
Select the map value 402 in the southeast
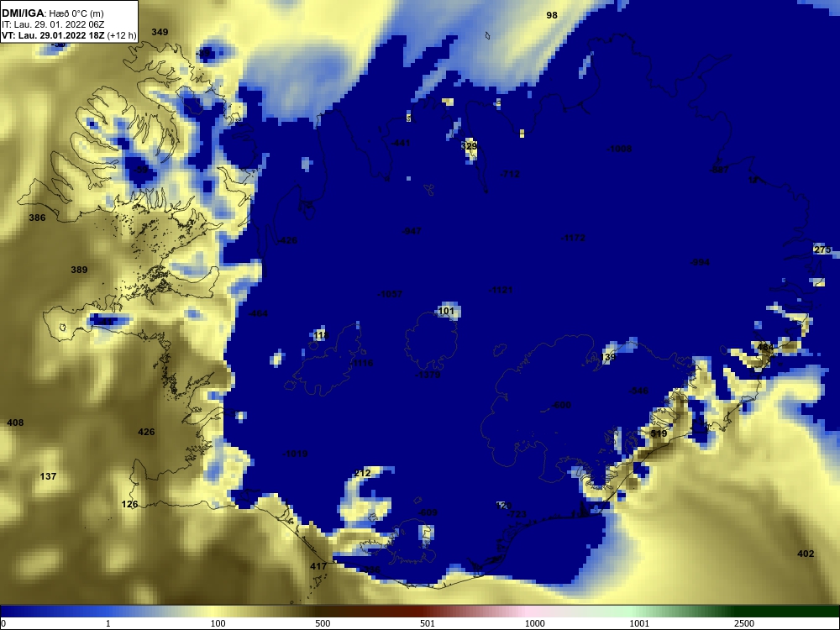(806, 554)
